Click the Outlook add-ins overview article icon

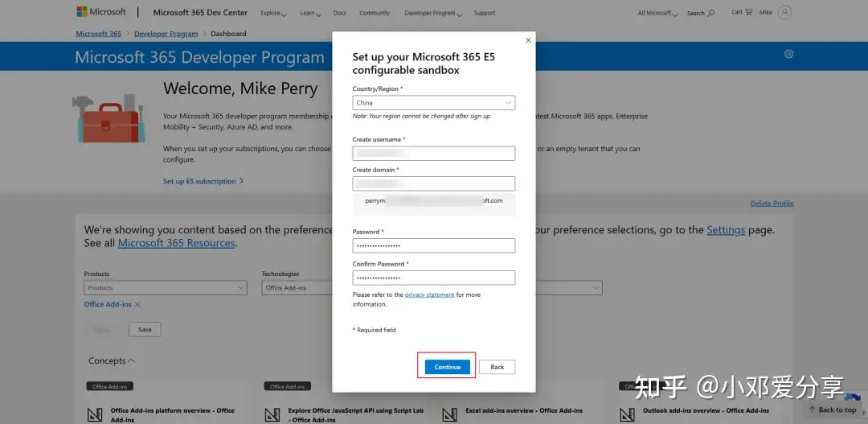[x=627, y=414]
